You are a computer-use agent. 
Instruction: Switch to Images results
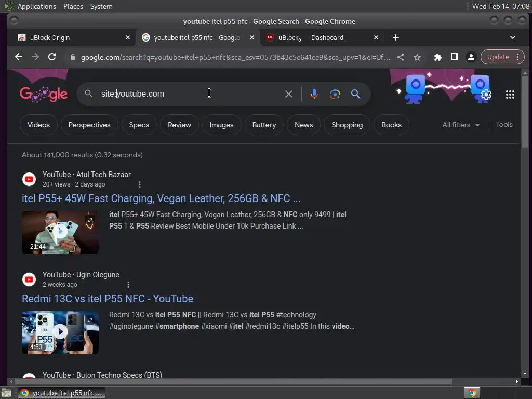point(221,125)
